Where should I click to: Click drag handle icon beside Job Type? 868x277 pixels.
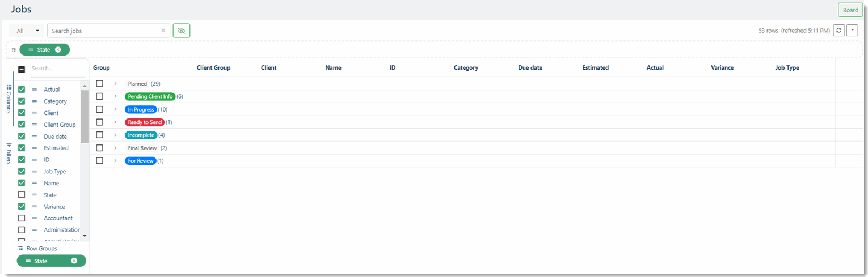pyautogui.click(x=34, y=172)
